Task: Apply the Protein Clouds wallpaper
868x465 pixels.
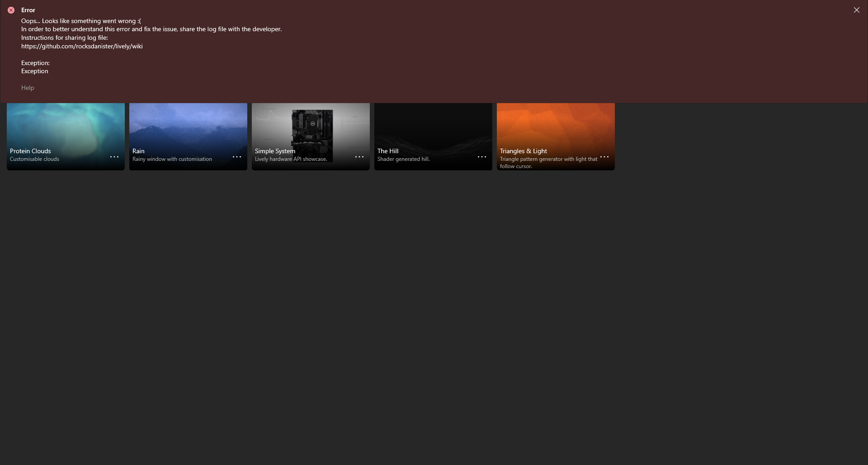Action: click(66, 127)
